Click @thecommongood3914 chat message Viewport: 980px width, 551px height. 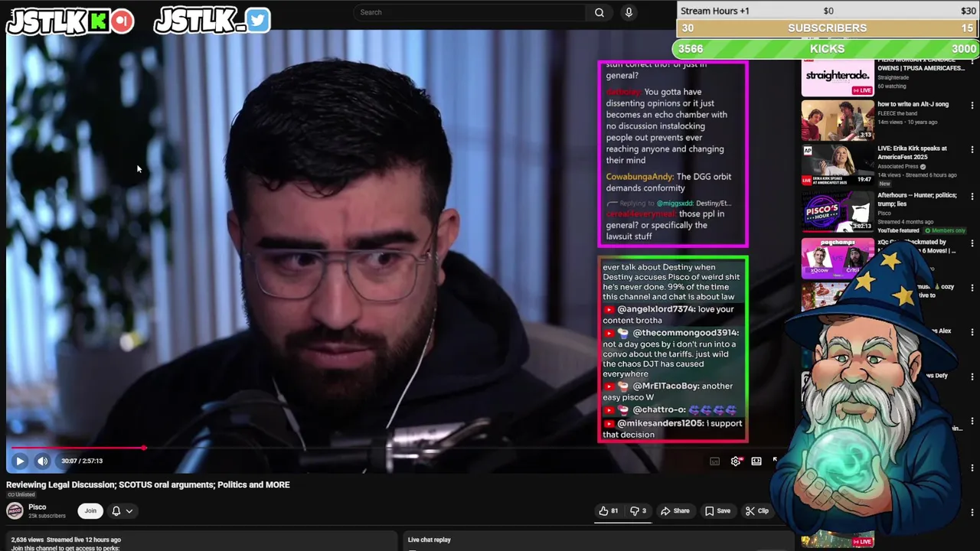click(671, 353)
